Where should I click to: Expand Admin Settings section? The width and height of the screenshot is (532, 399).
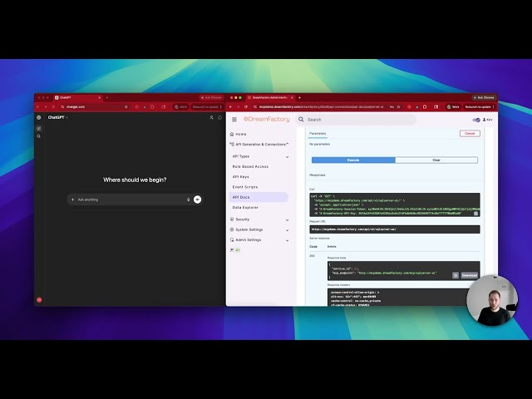coord(259,240)
